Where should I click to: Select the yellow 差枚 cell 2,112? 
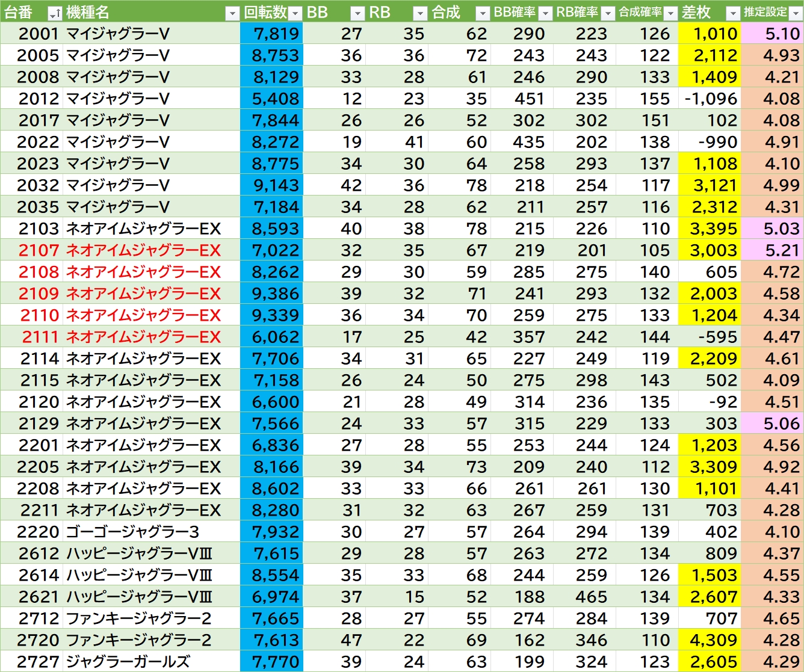[710, 55]
